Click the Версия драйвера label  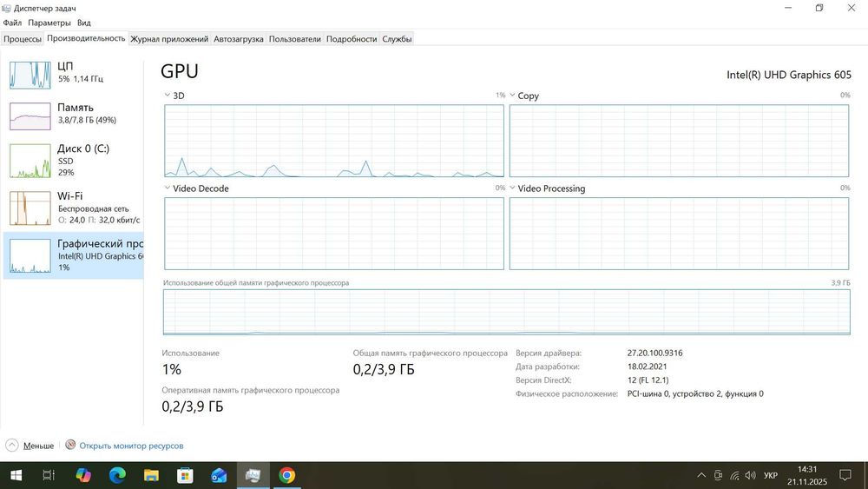pos(549,353)
